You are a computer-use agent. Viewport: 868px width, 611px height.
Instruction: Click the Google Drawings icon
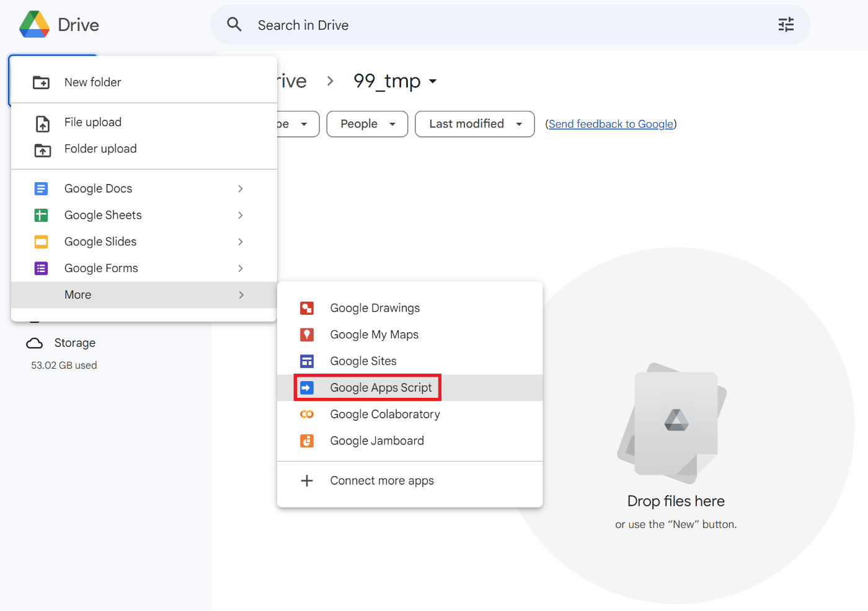click(x=307, y=308)
